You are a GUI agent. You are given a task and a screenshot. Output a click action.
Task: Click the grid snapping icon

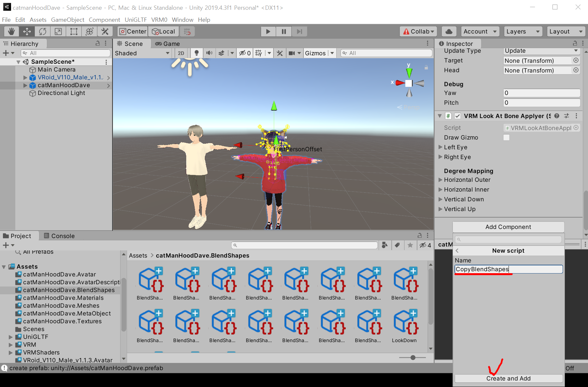(x=187, y=32)
